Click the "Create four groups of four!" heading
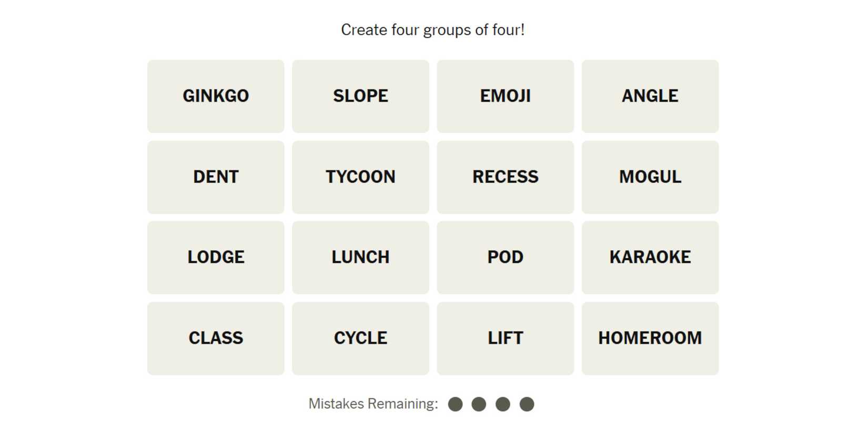 pyautogui.click(x=432, y=30)
